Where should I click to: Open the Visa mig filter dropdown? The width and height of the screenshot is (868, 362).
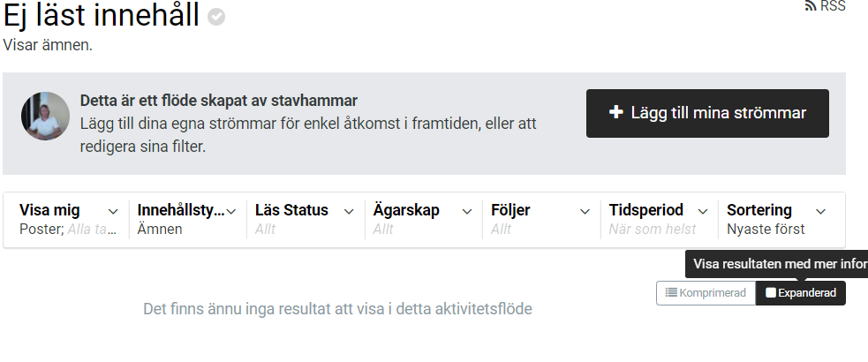click(68, 219)
